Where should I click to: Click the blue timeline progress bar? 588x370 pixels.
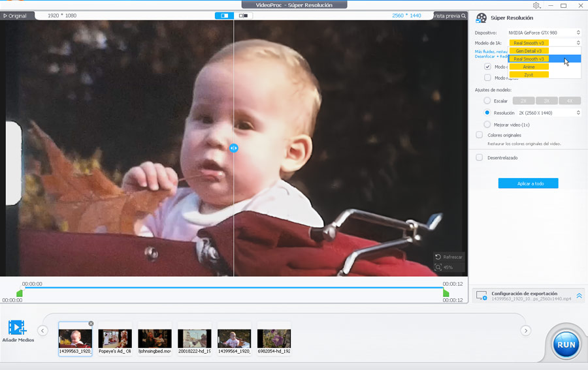(x=233, y=288)
